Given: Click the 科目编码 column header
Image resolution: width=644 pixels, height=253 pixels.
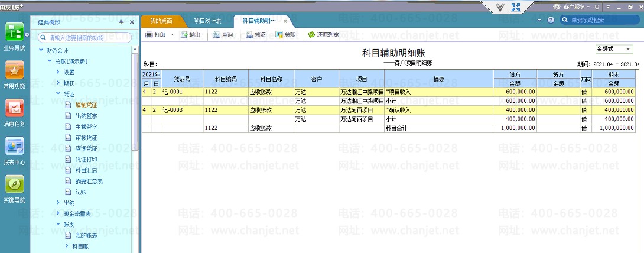Looking at the screenshot, I should (226, 79).
